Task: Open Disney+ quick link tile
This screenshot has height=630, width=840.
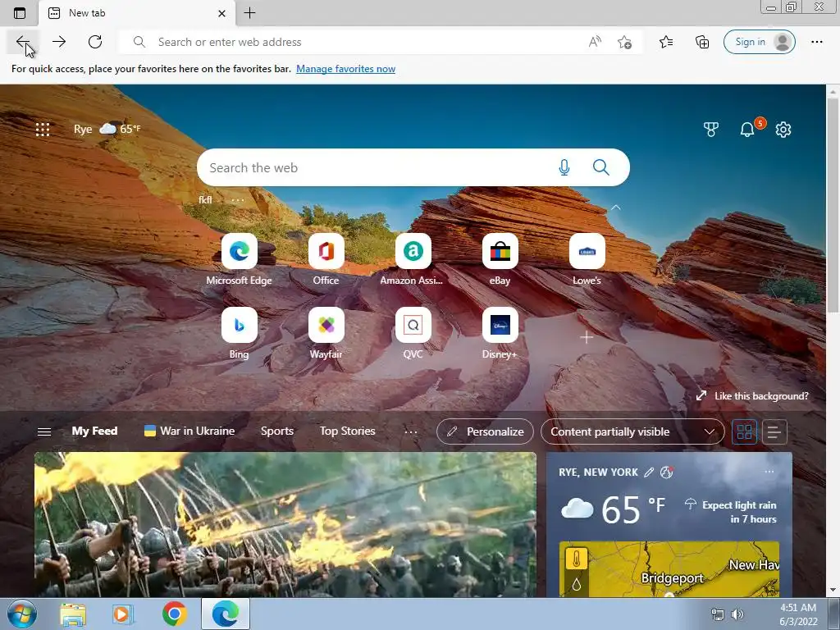Action: (x=500, y=333)
